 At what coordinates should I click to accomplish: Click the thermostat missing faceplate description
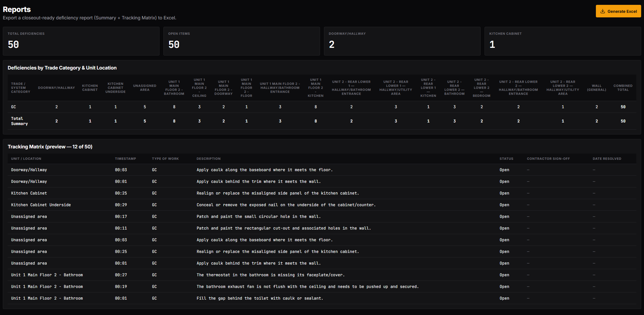tap(271, 275)
